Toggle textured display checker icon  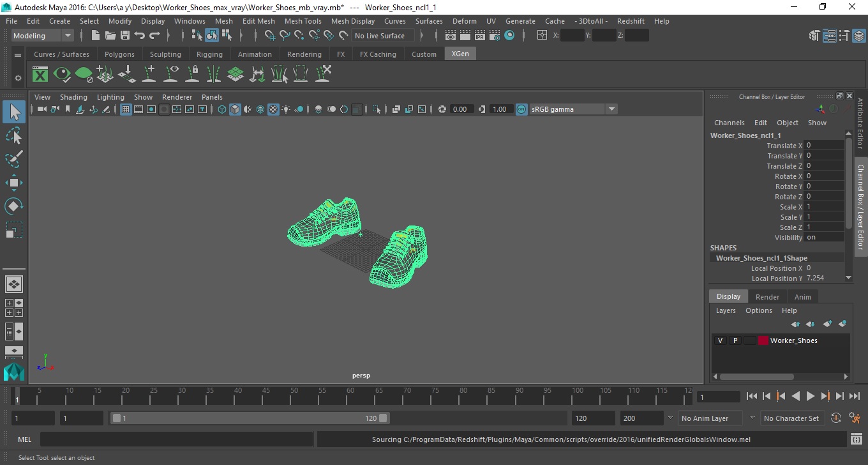[x=273, y=109]
